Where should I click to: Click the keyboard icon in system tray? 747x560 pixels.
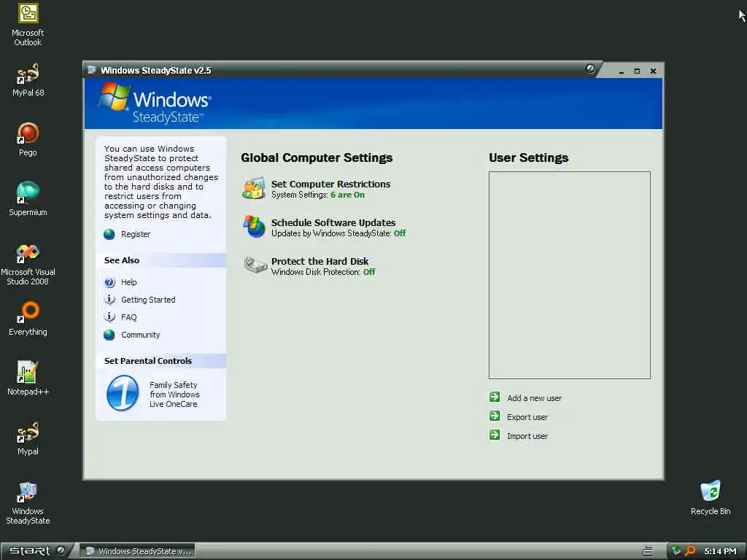[648, 551]
